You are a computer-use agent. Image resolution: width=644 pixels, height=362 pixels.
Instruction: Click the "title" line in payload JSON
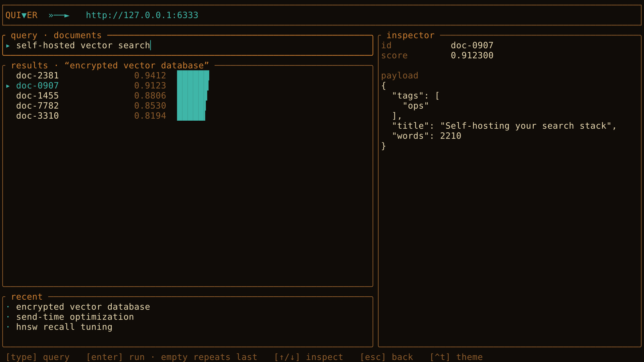click(x=504, y=126)
